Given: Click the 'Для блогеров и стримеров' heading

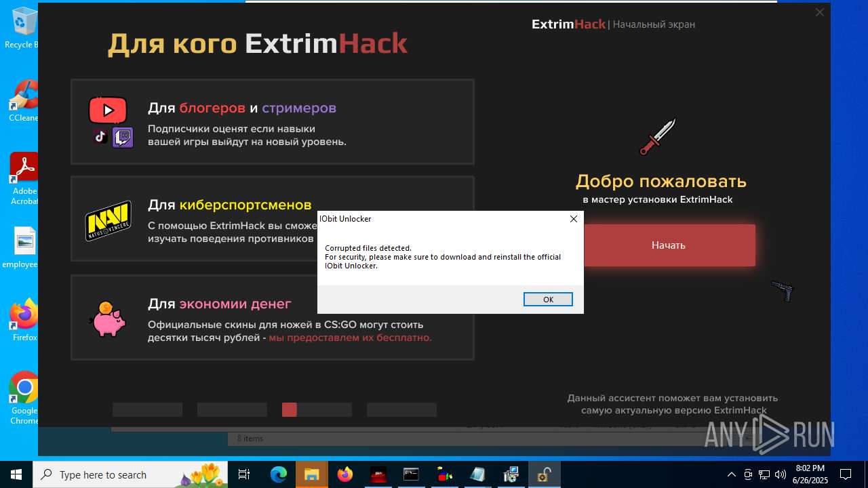Looking at the screenshot, I should 242,108.
